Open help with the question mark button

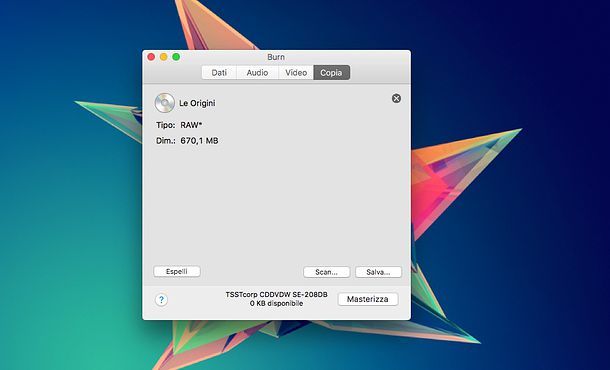click(161, 300)
